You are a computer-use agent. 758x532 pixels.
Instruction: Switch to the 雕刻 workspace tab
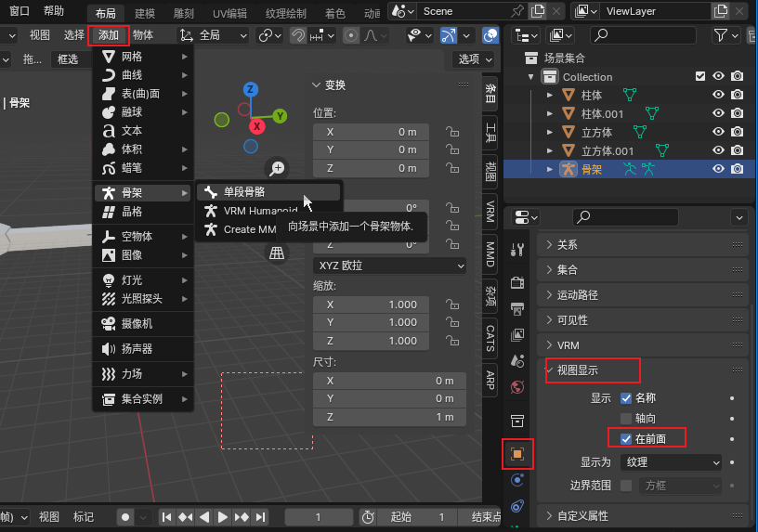[183, 13]
